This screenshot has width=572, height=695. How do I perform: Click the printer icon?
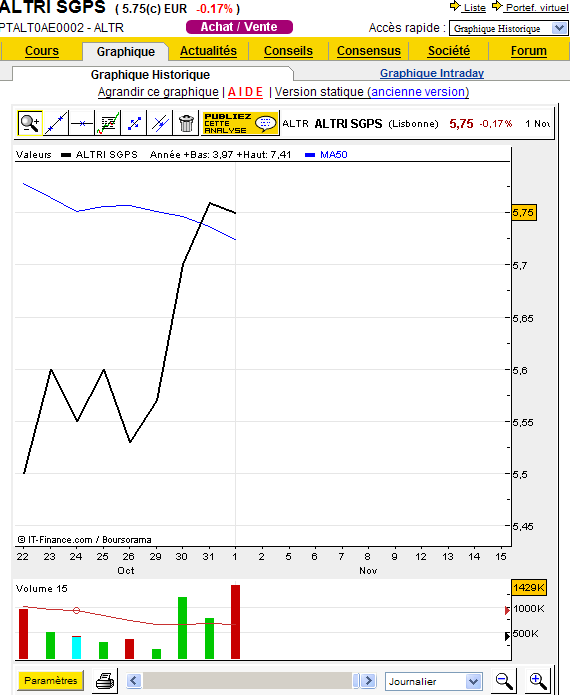[x=105, y=680]
